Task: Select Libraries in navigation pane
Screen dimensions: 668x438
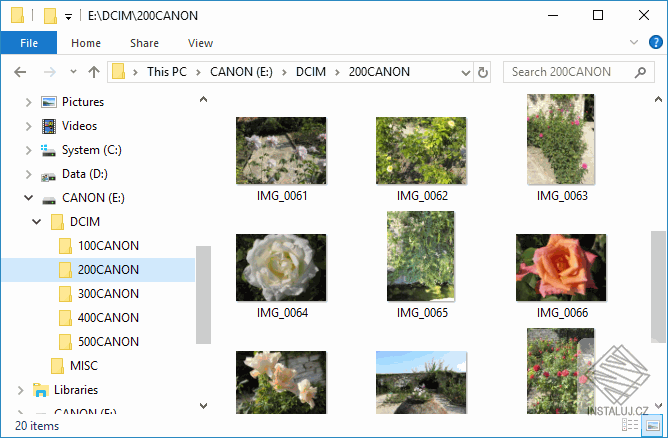Action: (76, 390)
